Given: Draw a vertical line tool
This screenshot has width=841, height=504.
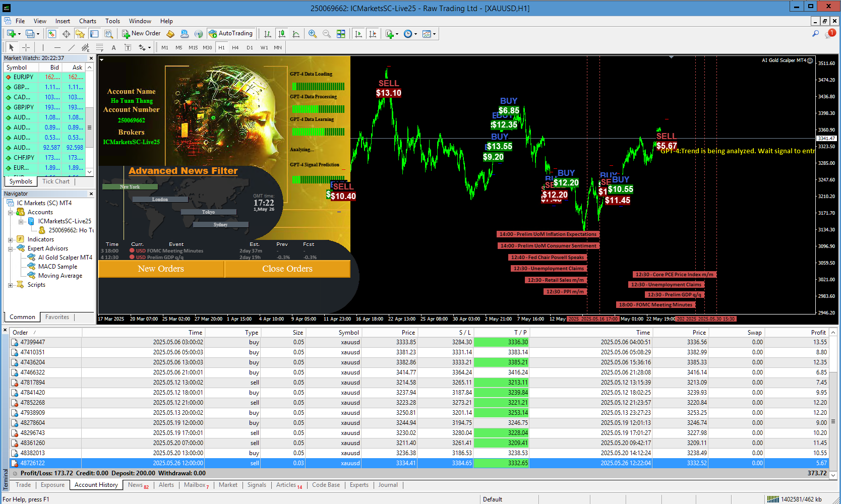Looking at the screenshot, I should point(43,47).
